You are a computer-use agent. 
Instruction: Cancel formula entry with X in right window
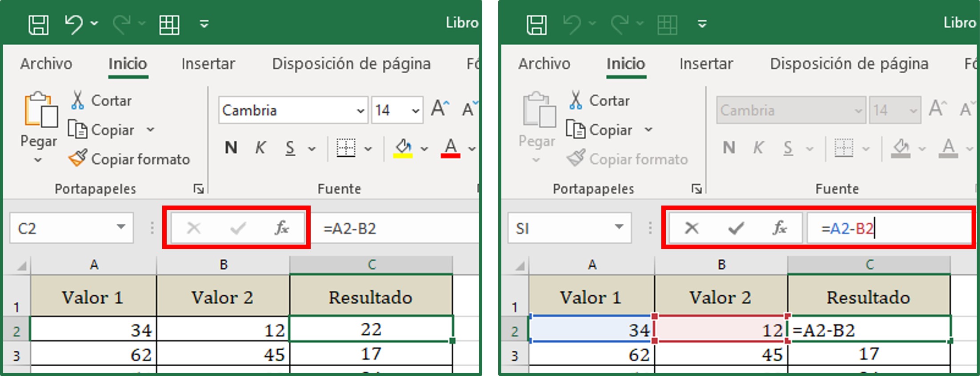coord(692,228)
